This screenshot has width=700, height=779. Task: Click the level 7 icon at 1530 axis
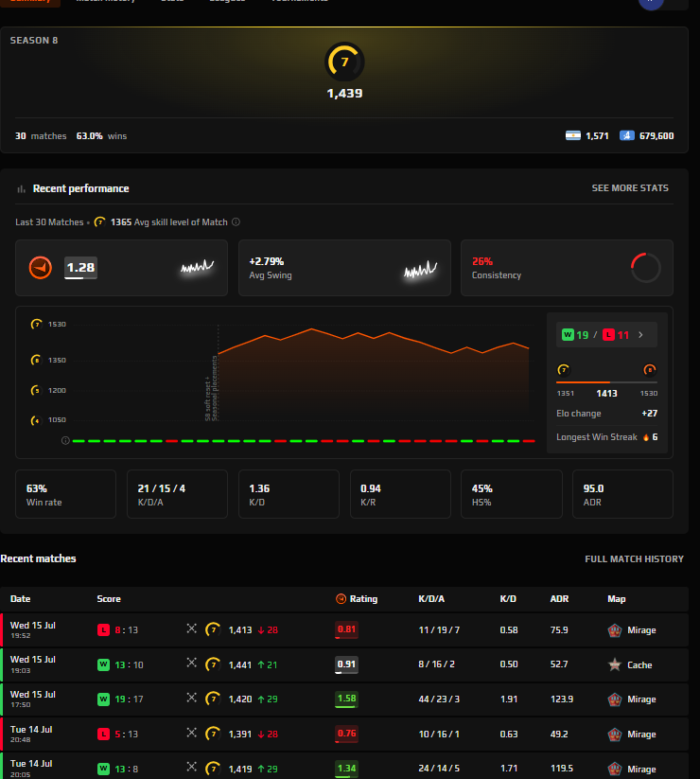coord(36,325)
